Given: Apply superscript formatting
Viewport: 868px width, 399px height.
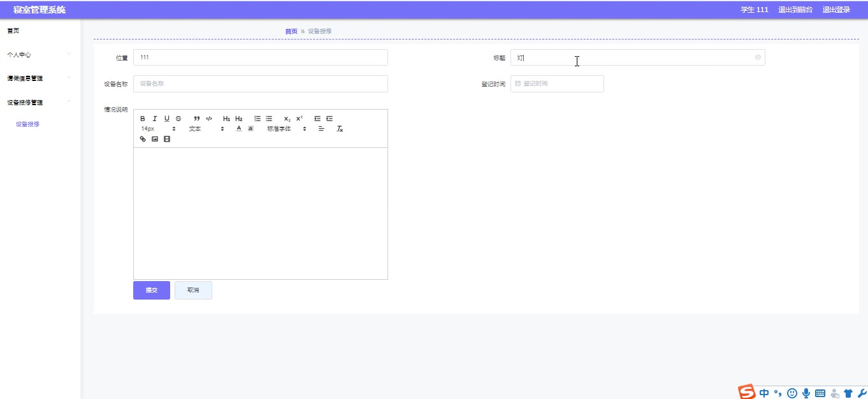Looking at the screenshot, I should pos(300,119).
